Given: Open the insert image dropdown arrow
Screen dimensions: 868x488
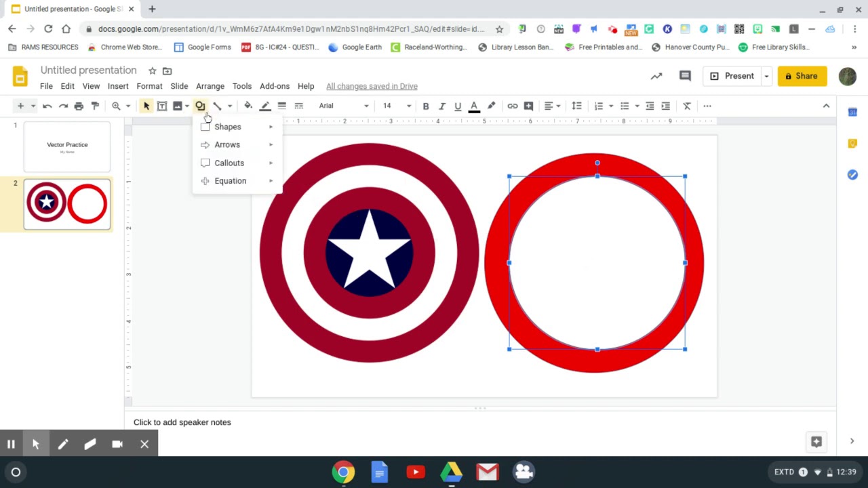Looking at the screenshot, I should [x=187, y=106].
